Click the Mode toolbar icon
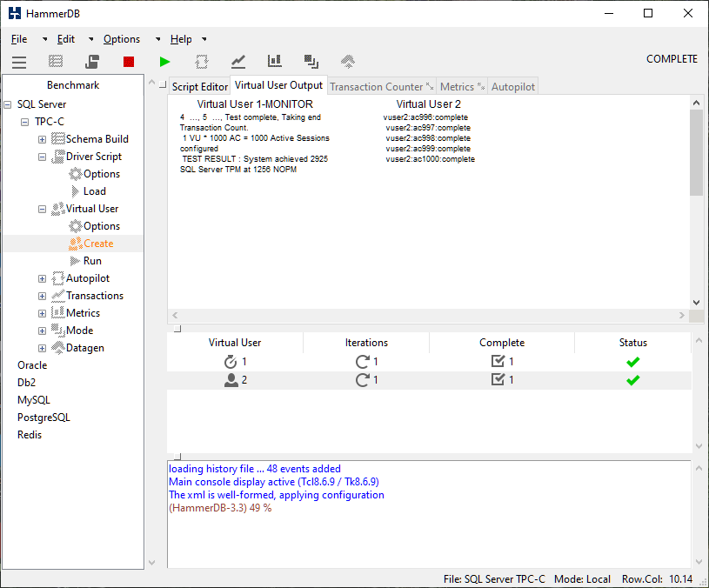709x588 pixels. click(x=311, y=62)
